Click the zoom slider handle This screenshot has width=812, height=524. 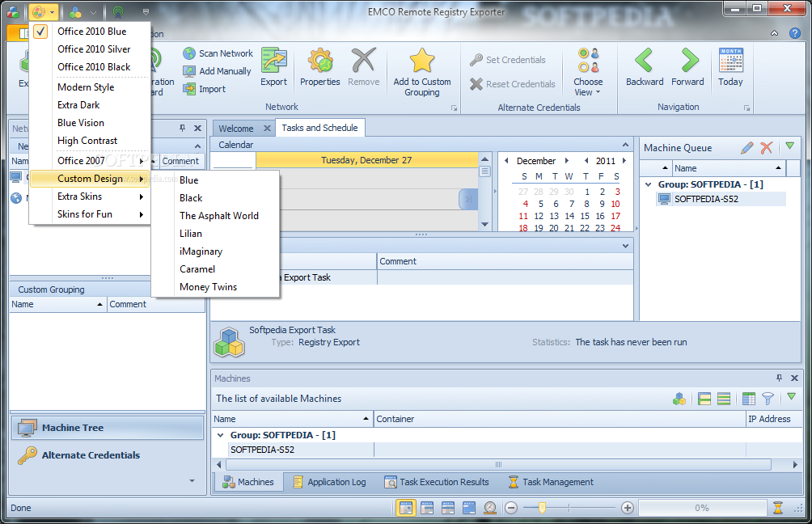coord(542,508)
